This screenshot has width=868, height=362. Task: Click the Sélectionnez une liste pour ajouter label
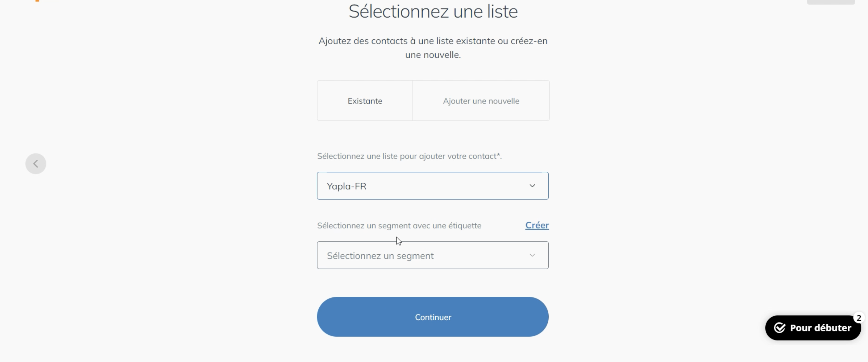tap(409, 156)
